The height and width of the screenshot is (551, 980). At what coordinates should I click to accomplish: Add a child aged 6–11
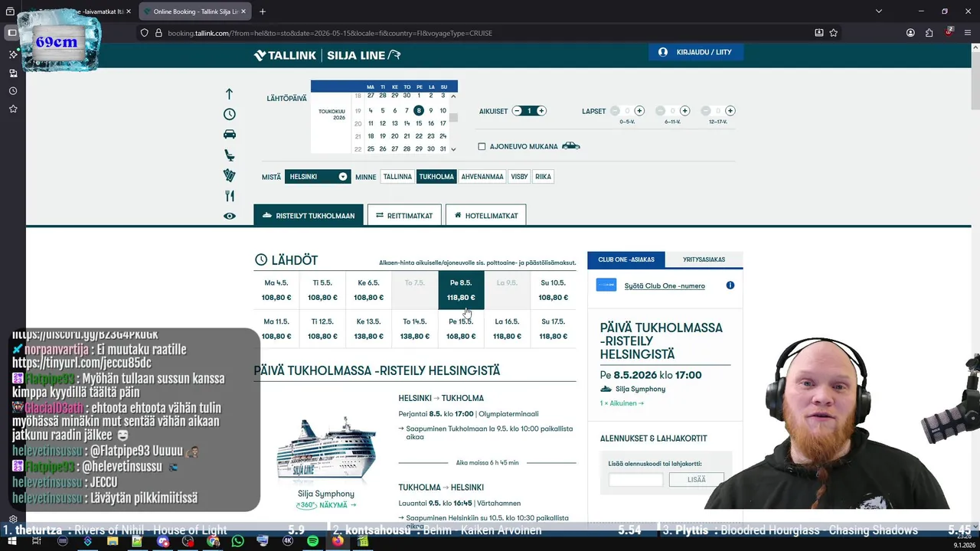[x=684, y=111]
